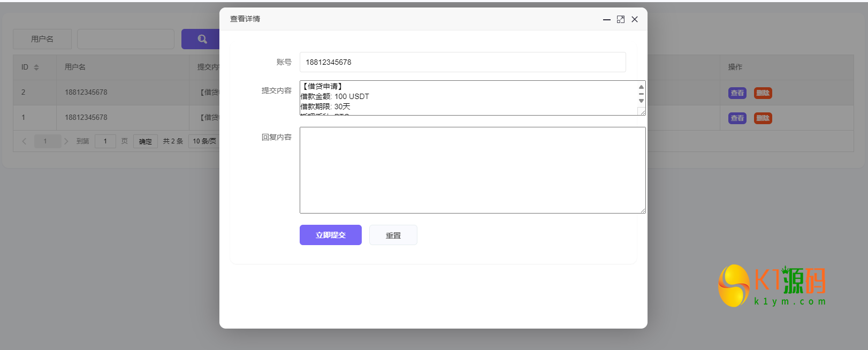Viewport: 868px width, 350px height.
Task: Go to next page arrow
Action: [66, 141]
